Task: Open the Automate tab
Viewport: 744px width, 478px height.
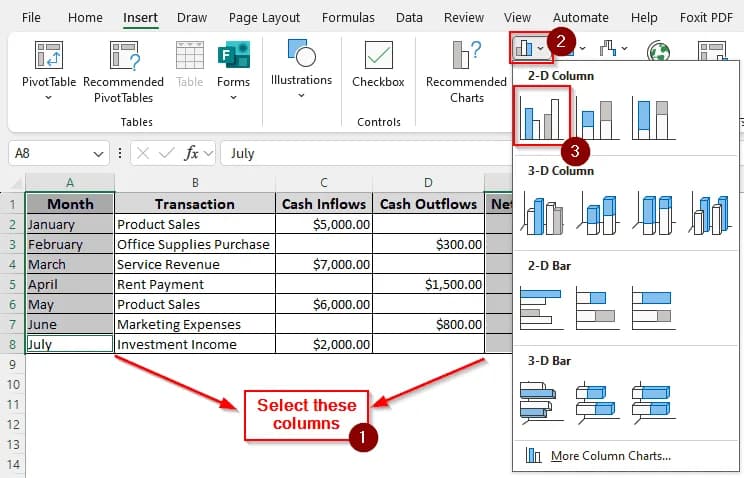Action: tap(580, 18)
